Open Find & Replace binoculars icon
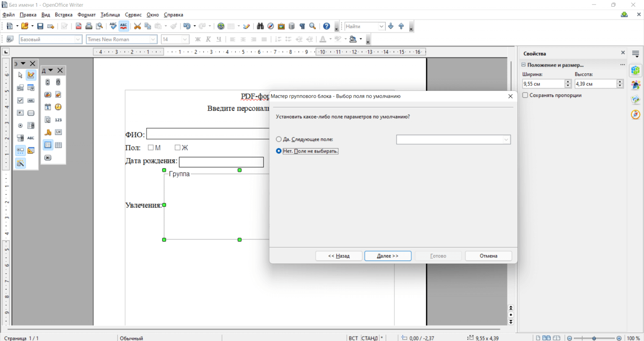 click(260, 26)
